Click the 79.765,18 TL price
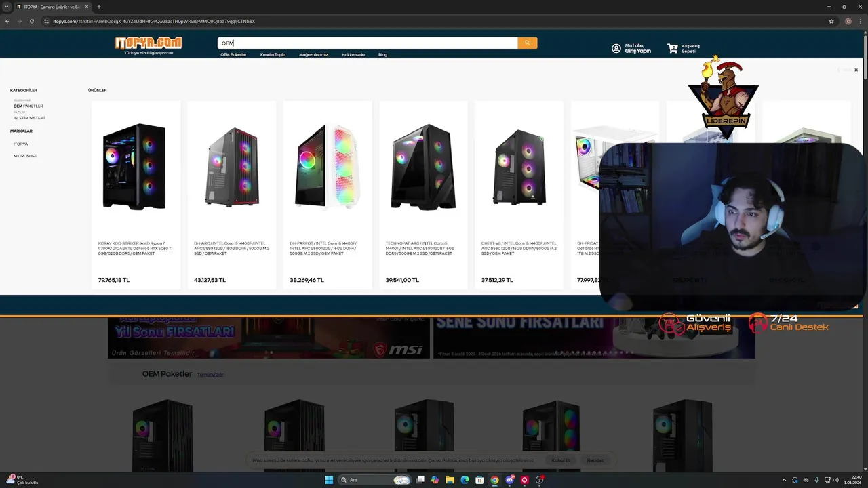 tap(114, 280)
